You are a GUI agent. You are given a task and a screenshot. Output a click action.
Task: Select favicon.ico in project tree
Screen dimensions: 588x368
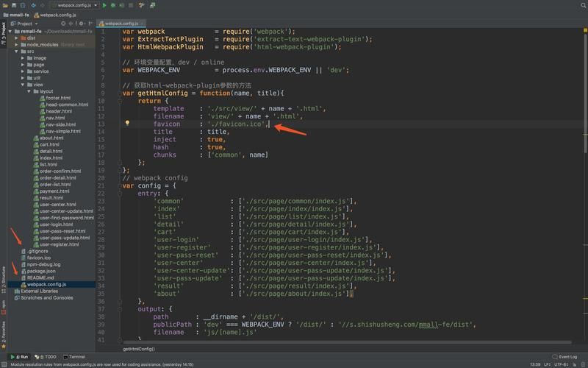(39, 258)
